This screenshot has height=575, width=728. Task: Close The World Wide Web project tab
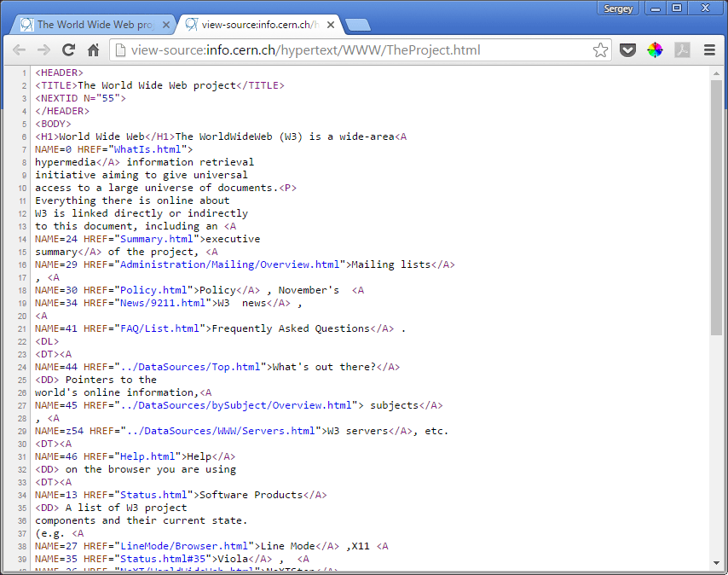(x=165, y=25)
